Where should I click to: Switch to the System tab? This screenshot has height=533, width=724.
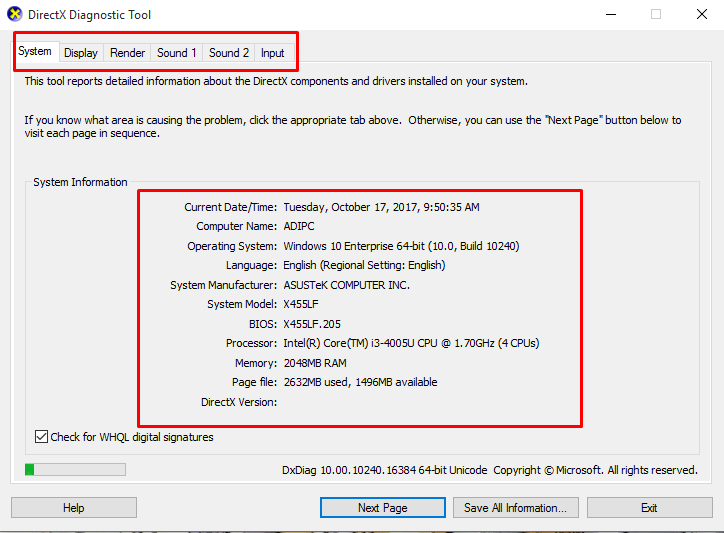click(35, 51)
